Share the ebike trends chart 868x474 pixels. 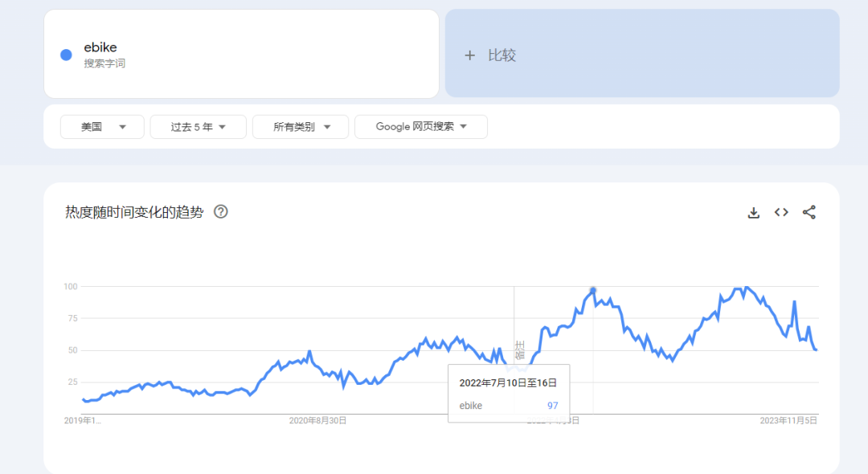[809, 212]
